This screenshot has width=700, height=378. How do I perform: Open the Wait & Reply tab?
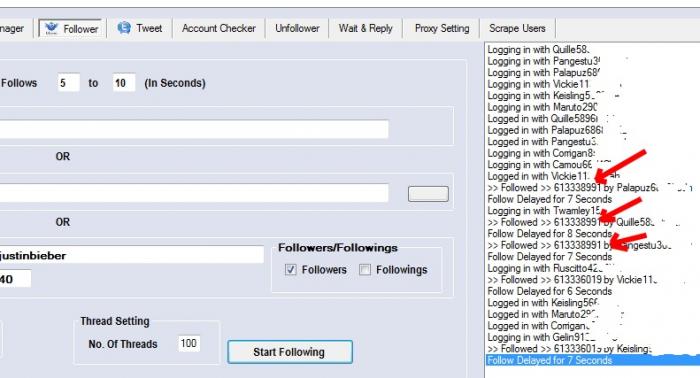point(366,29)
